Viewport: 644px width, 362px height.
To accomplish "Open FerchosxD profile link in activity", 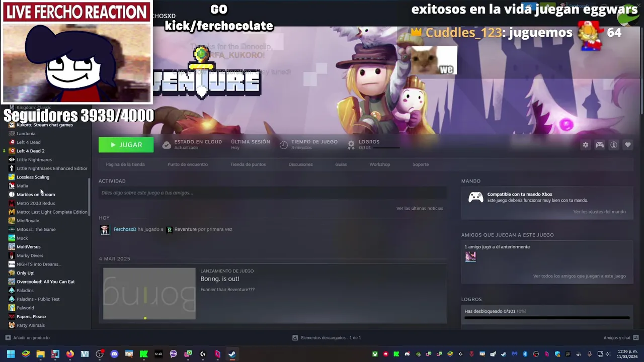I will pyautogui.click(x=125, y=229).
